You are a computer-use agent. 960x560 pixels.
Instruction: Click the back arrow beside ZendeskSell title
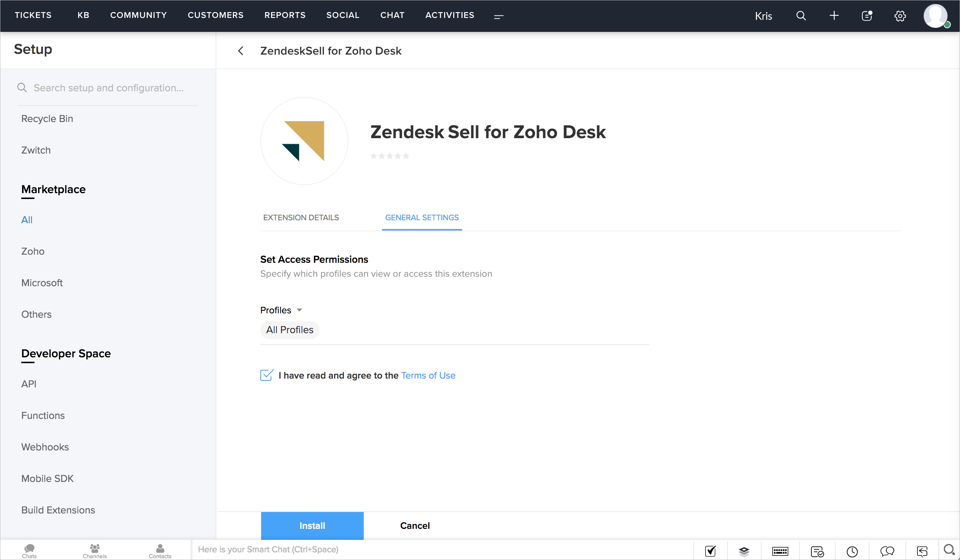[241, 51]
